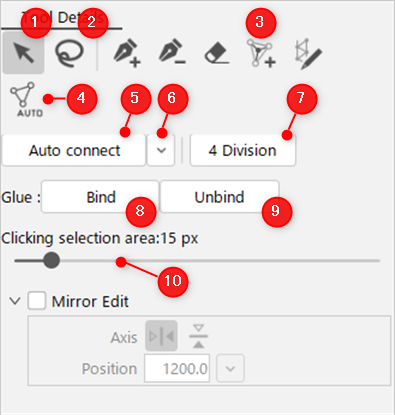Select the arrow selection tool
The height and width of the screenshot is (415, 395).
tap(23, 53)
